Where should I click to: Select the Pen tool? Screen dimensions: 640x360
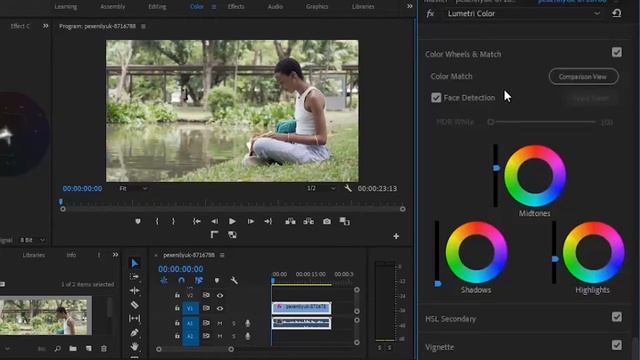click(134, 333)
